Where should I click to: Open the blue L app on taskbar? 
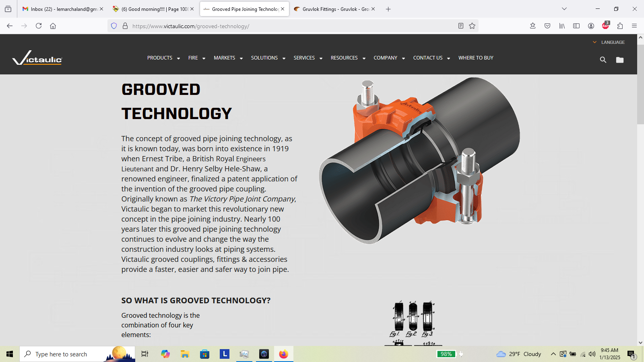(x=224, y=354)
